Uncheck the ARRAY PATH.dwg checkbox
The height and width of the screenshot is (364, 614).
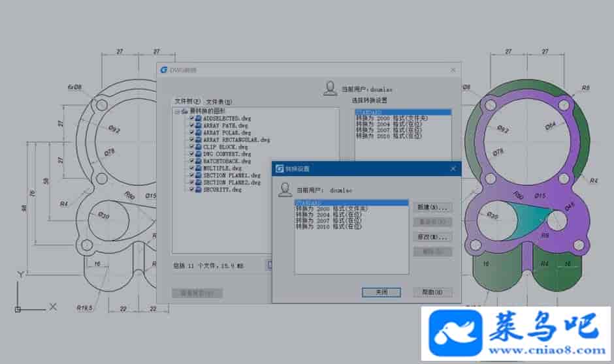(x=191, y=125)
